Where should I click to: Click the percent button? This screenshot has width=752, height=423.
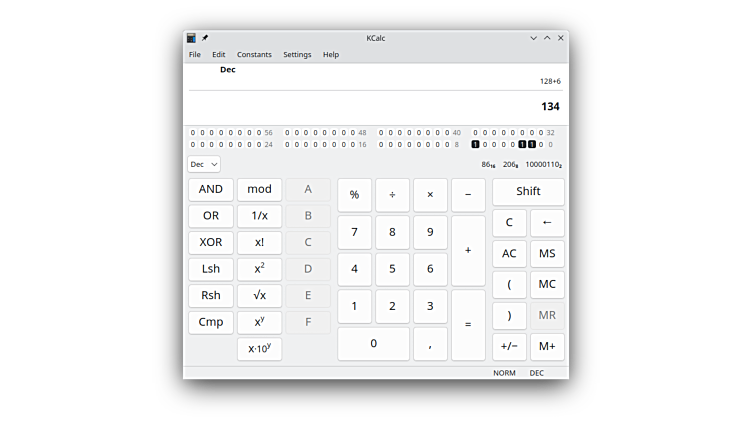pos(354,195)
